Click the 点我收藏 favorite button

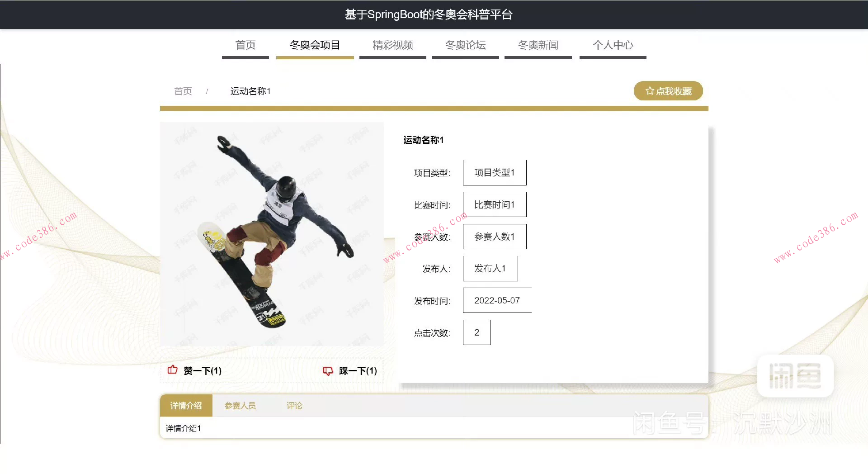(668, 90)
